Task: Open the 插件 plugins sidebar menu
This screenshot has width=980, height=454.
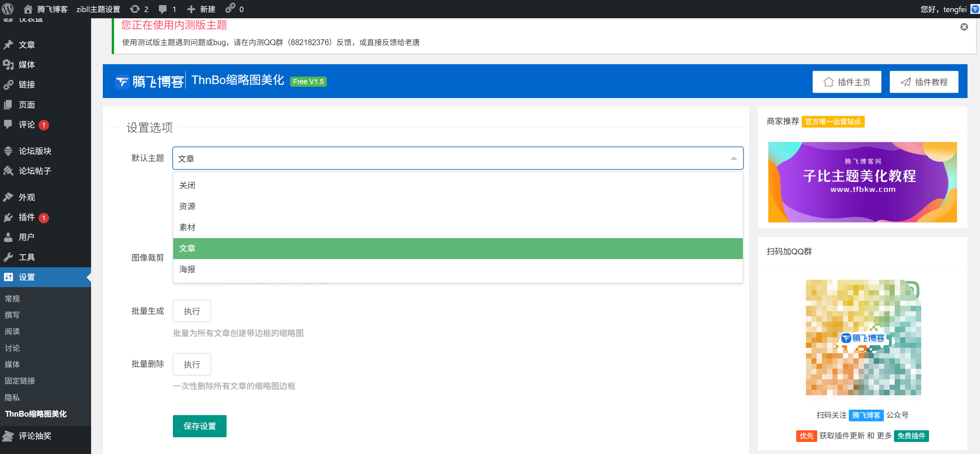Action: click(26, 217)
